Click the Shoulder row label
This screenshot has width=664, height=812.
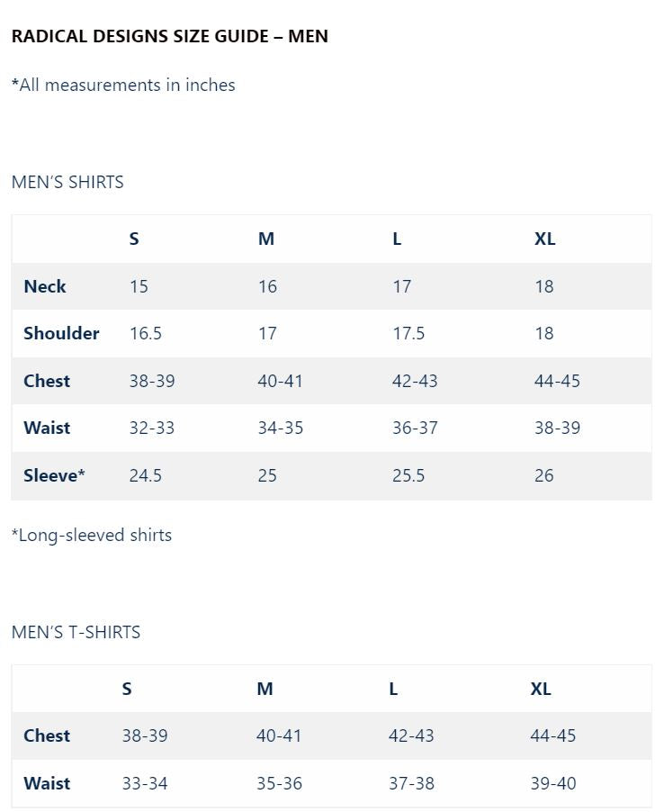pos(61,333)
